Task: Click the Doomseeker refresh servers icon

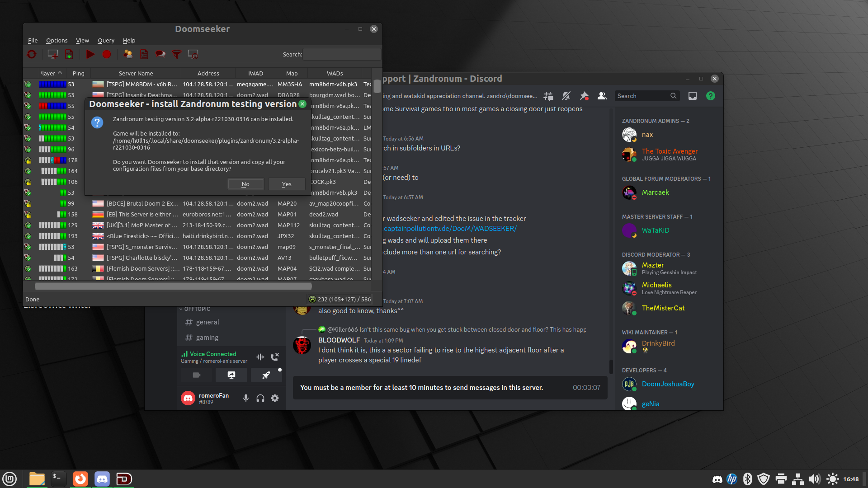Action: pyautogui.click(x=32, y=54)
